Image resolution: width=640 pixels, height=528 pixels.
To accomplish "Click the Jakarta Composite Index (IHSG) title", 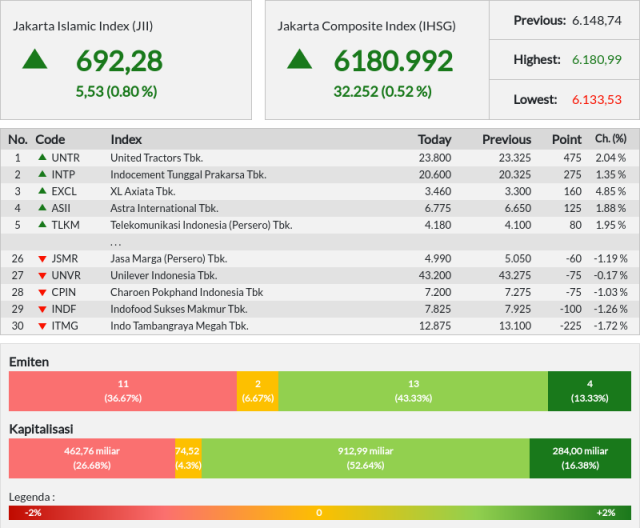I will (x=367, y=26).
